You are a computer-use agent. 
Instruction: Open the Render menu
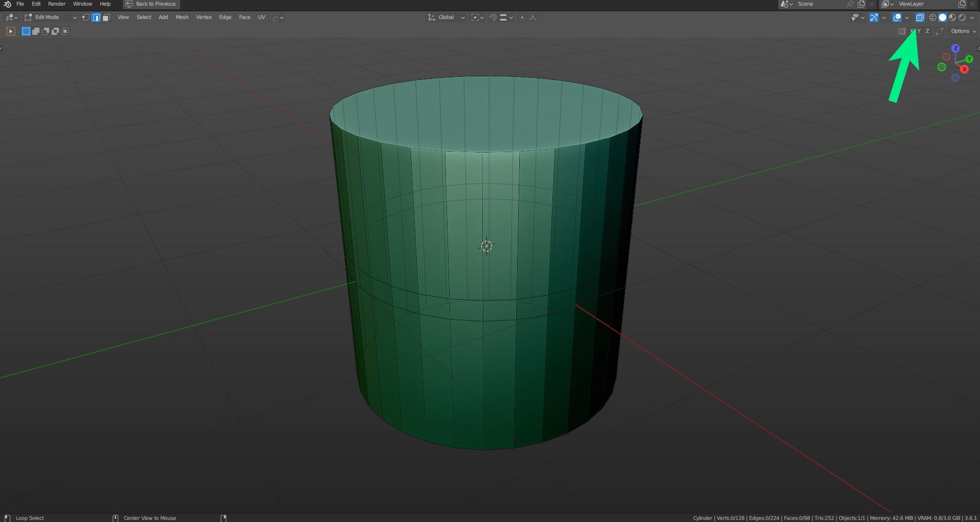(57, 4)
